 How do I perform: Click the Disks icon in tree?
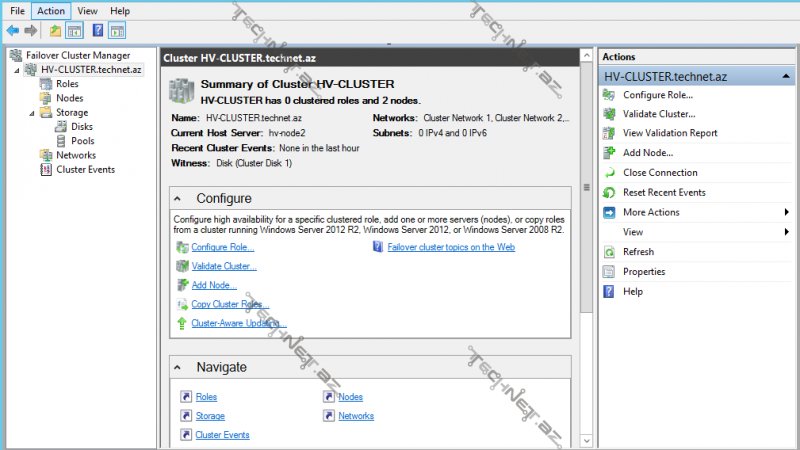[x=61, y=127]
